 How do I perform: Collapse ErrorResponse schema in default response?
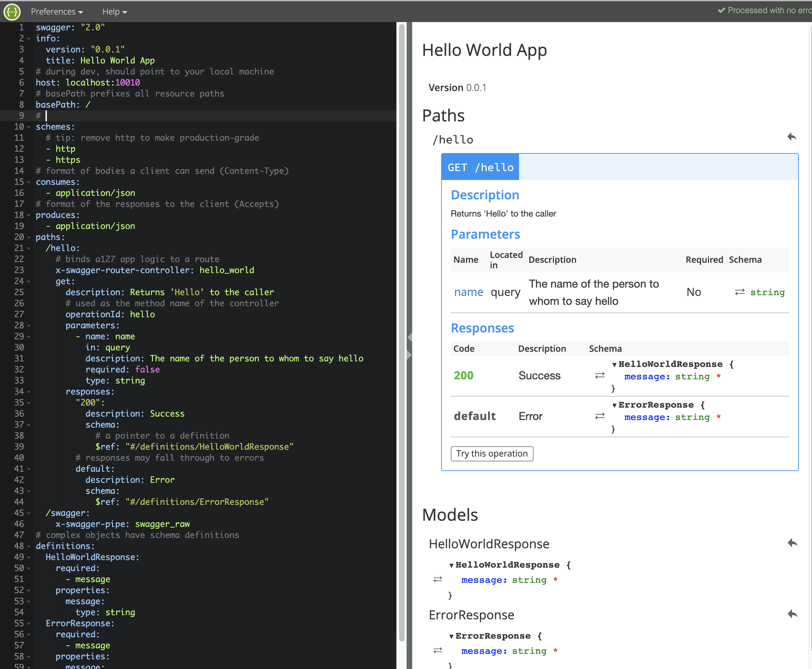pos(615,406)
